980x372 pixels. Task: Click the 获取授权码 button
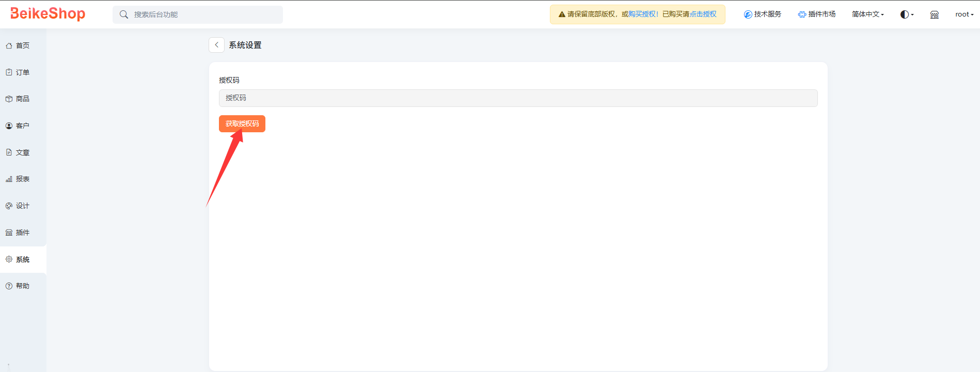(x=242, y=124)
